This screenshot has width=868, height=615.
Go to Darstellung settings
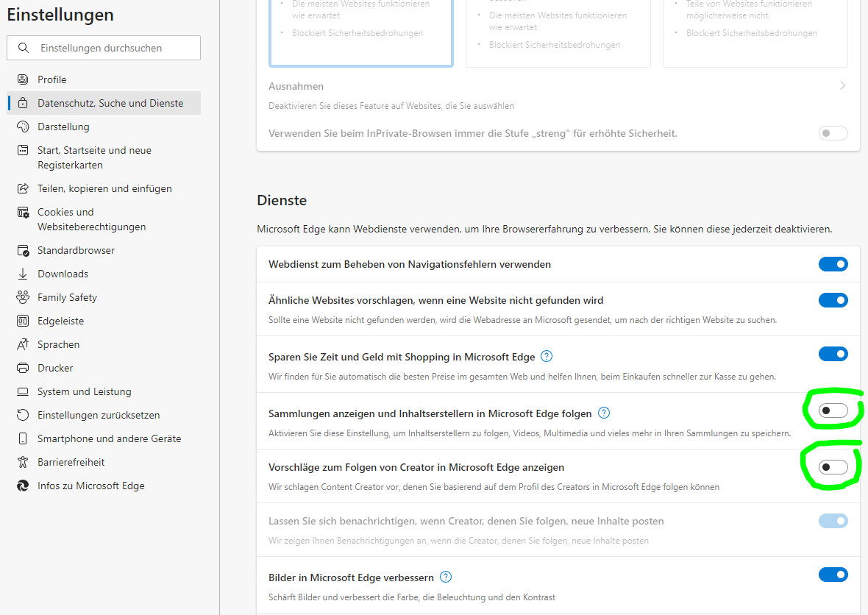point(104,127)
